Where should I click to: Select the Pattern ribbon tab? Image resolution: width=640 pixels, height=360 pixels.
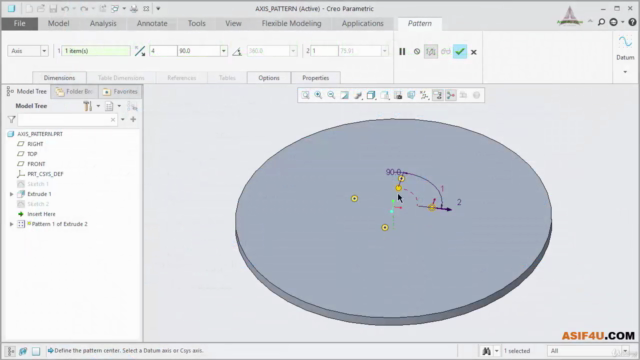(420, 23)
